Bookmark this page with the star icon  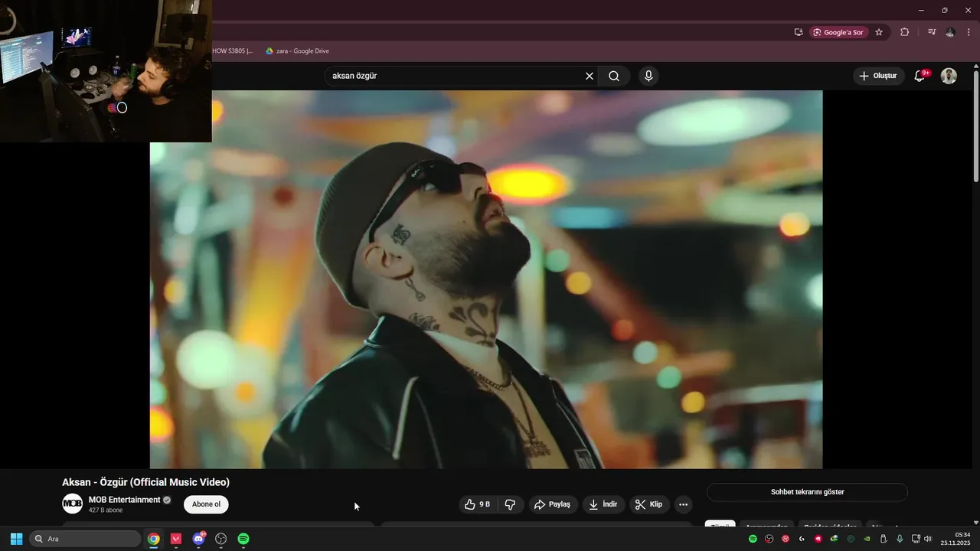[x=879, y=32]
